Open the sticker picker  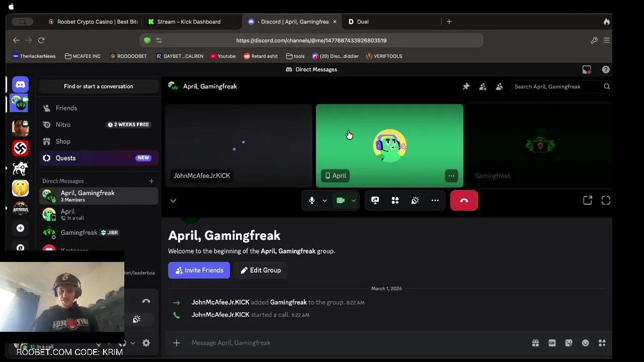click(x=569, y=343)
